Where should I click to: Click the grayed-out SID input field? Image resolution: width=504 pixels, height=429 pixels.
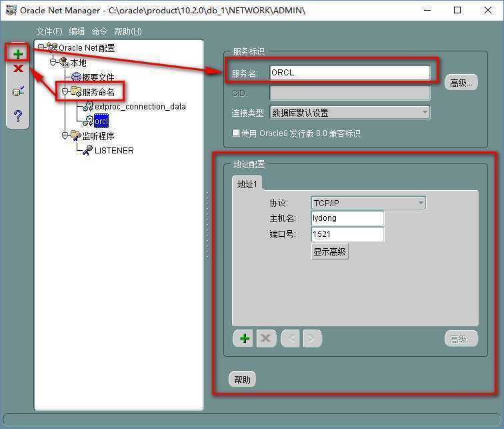(x=350, y=93)
